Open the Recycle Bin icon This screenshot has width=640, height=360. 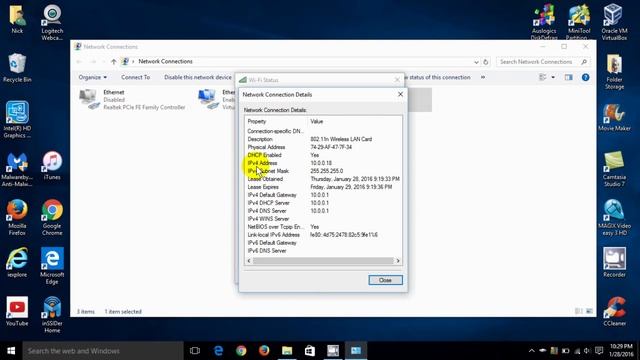coord(17,67)
